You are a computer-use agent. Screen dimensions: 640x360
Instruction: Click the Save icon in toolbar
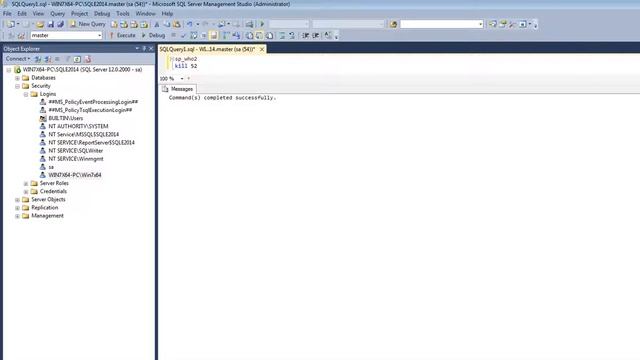coord(51,24)
